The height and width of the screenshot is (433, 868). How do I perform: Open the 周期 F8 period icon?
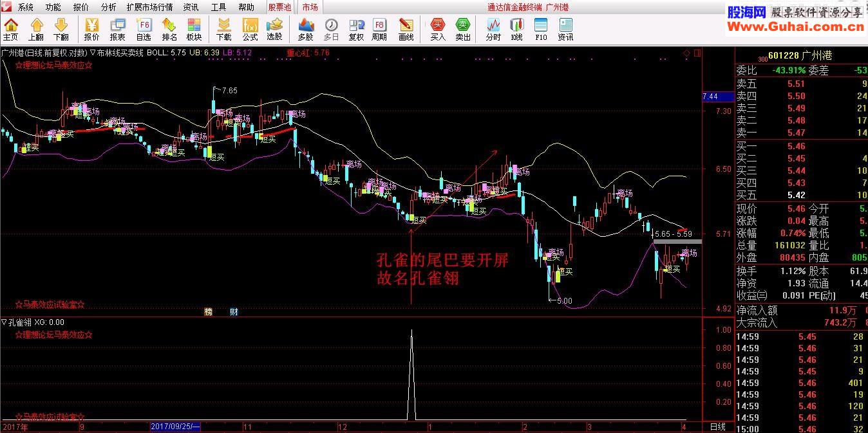point(380,29)
